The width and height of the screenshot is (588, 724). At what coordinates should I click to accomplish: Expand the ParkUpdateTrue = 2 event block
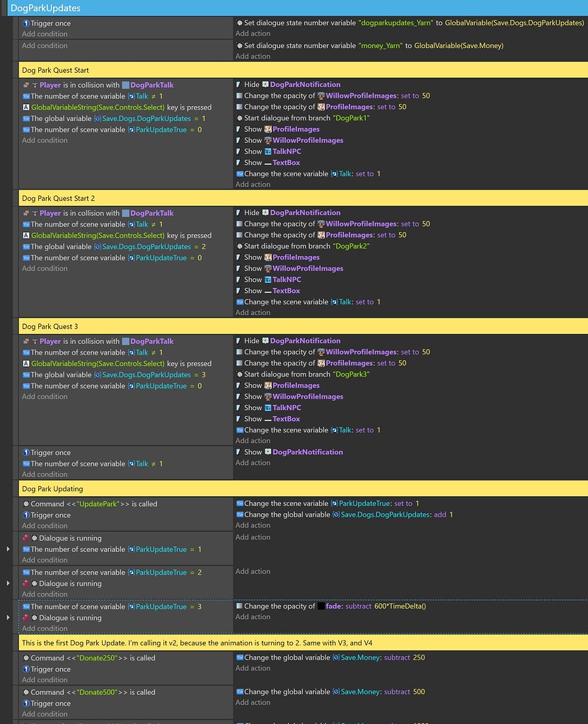pos(7,582)
